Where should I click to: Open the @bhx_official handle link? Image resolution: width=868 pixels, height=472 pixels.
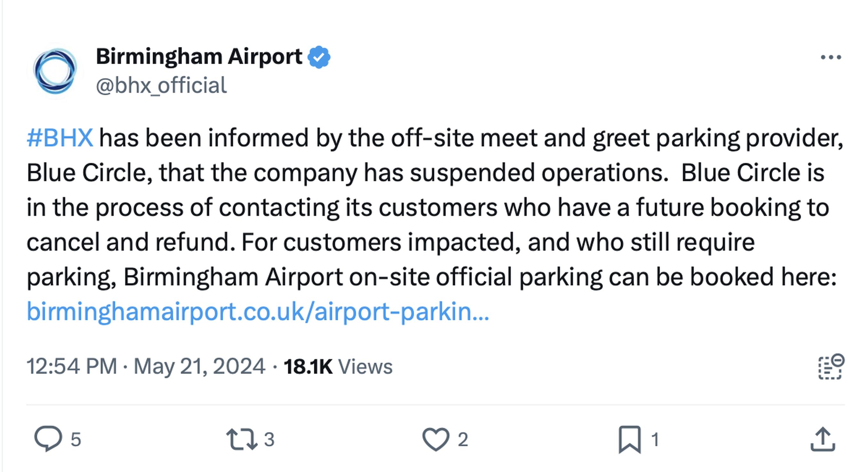pos(161,85)
